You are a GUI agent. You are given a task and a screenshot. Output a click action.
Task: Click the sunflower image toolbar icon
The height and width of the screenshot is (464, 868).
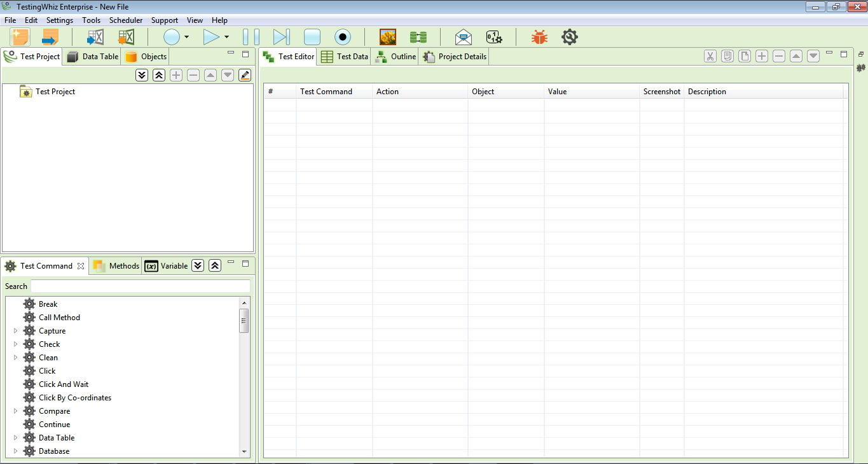point(388,37)
